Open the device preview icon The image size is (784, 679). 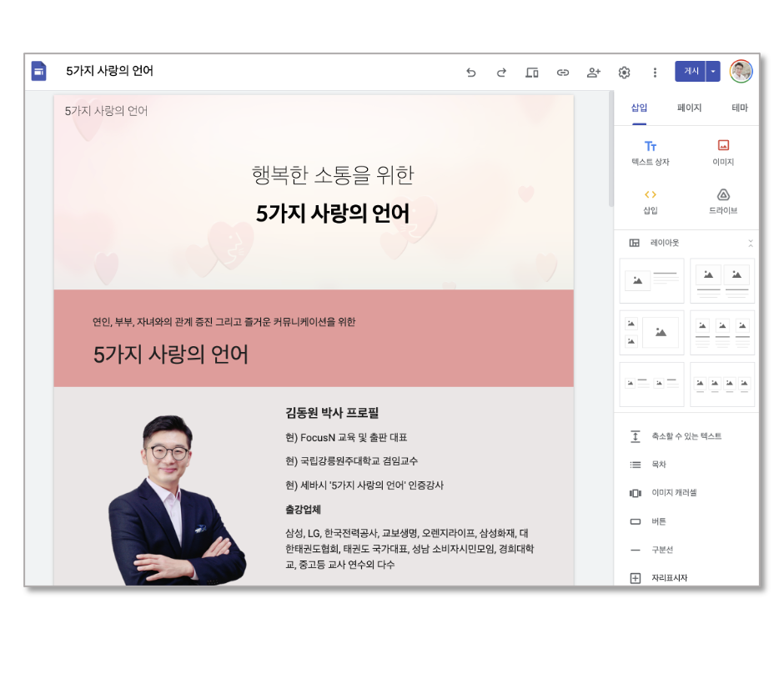click(x=531, y=73)
